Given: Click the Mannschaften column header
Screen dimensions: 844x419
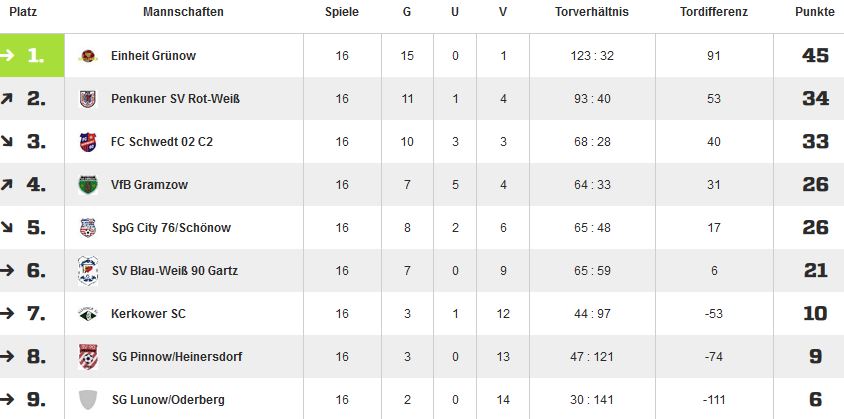Looking at the screenshot, I should tap(183, 12).
